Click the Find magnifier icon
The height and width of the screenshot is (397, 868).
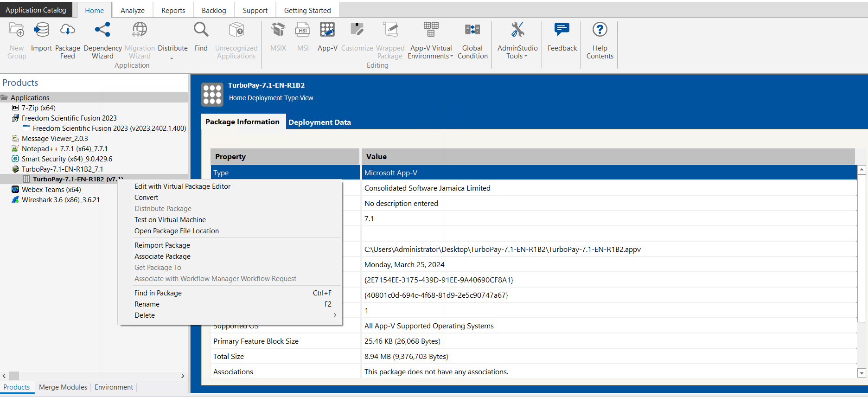coord(201,30)
